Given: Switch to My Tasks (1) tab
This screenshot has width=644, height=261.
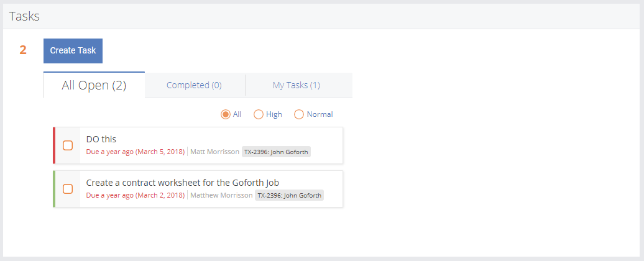Looking at the screenshot, I should pyautogui.click(x=296, y=85).
